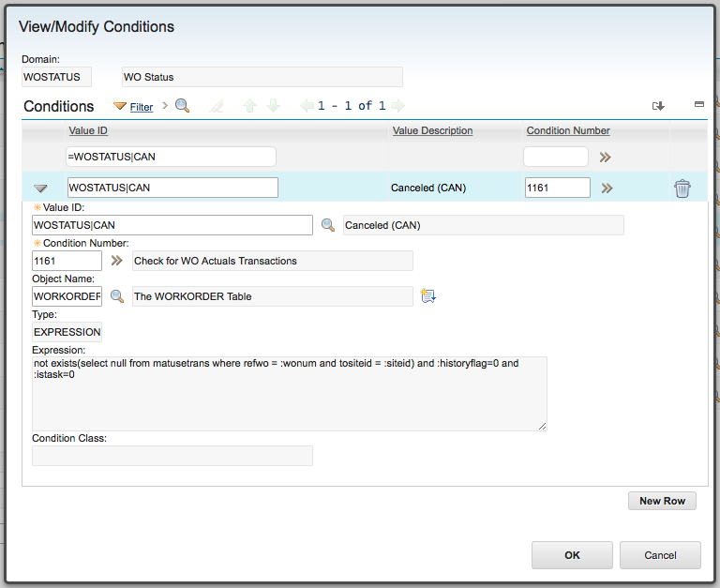Open detail menu beside Condition Number 1161 row field

(x=607, y=188)
